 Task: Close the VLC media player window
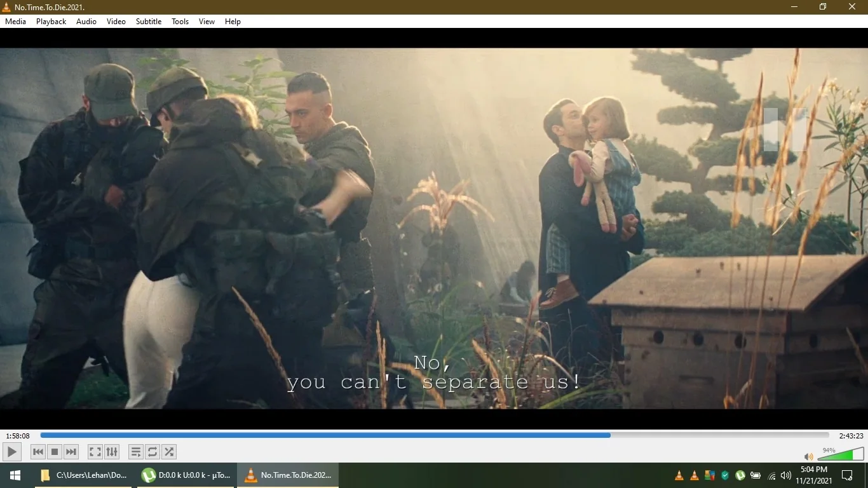[853, 7]
